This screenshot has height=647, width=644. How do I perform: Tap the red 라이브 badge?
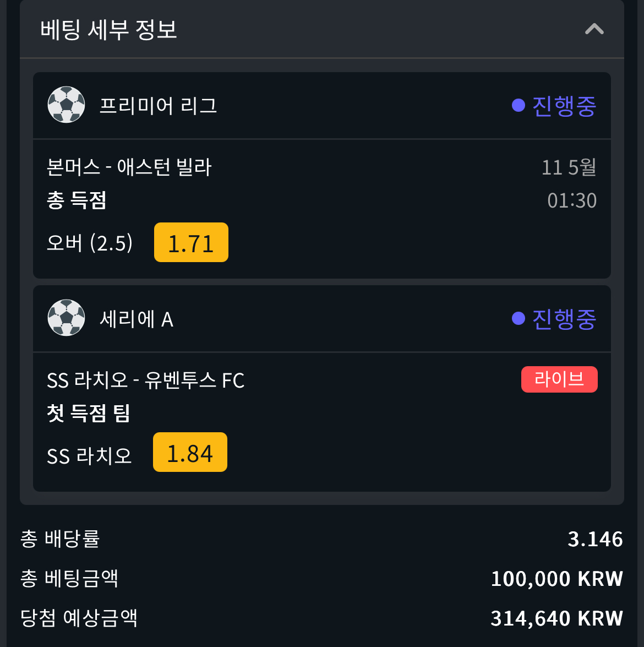click(x=559, y=379)
